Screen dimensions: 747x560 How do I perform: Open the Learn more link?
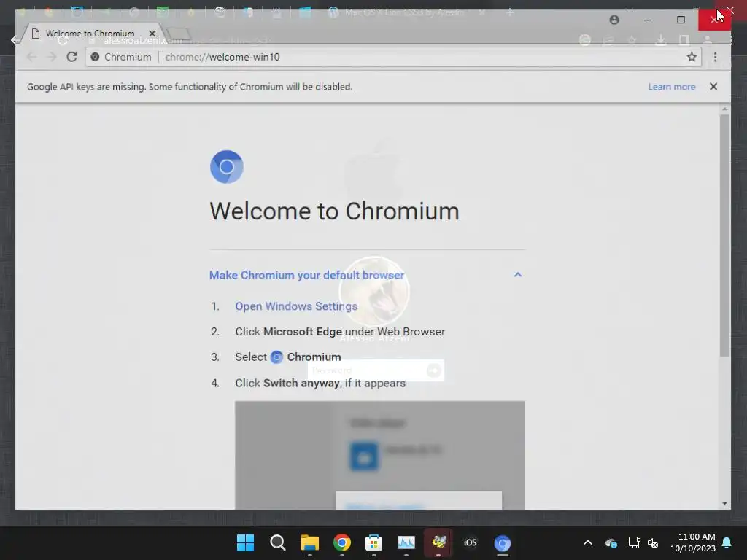672,87
